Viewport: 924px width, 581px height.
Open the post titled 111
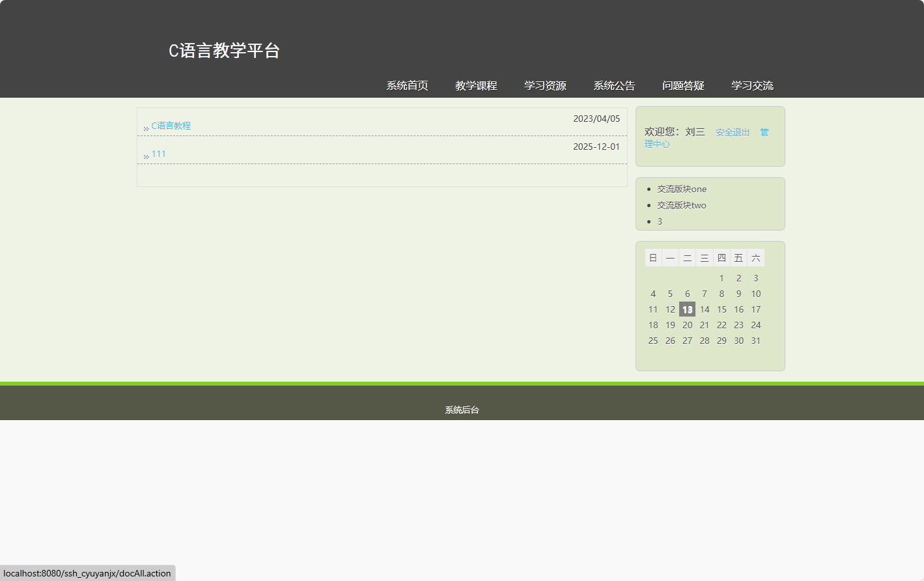tap(158, 153)
